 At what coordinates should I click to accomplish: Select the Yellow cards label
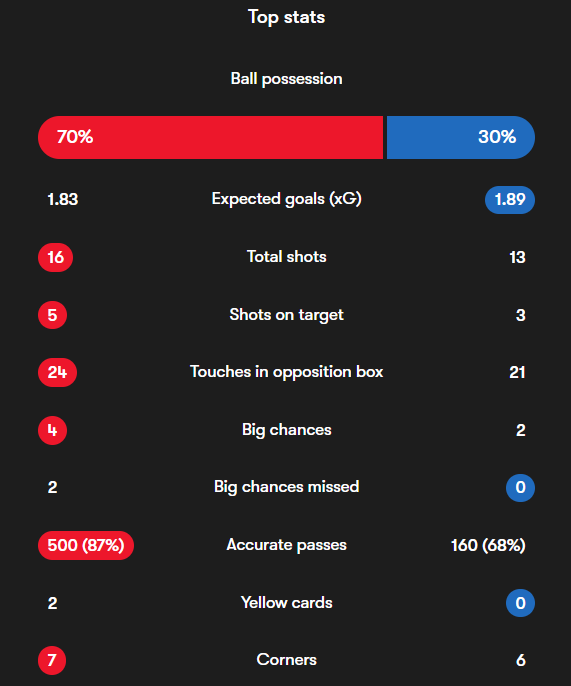pos(287,603)
